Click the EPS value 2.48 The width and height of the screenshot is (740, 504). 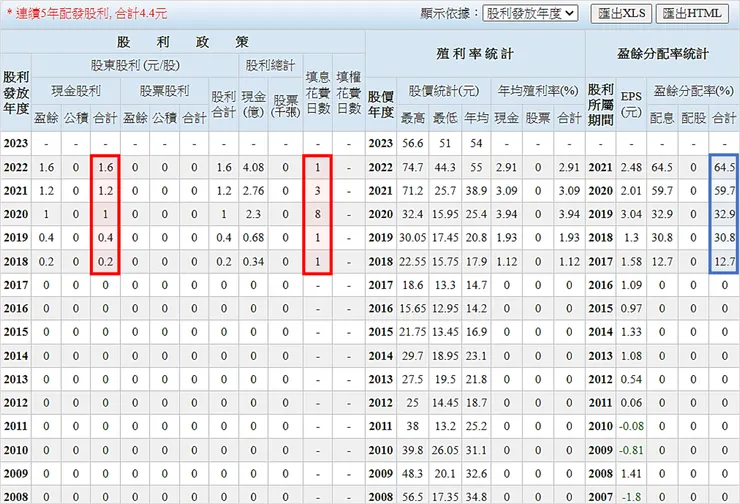tap(631, 167)
